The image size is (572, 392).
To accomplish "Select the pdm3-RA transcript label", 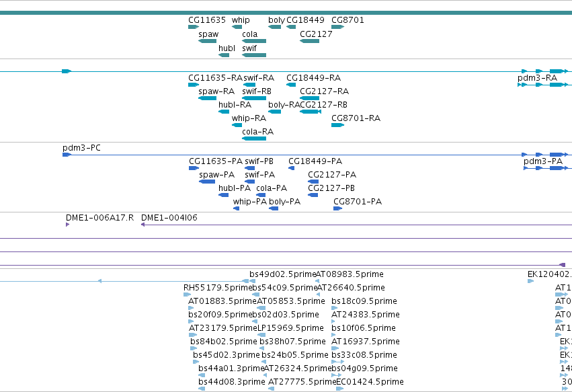I will 537,78.
